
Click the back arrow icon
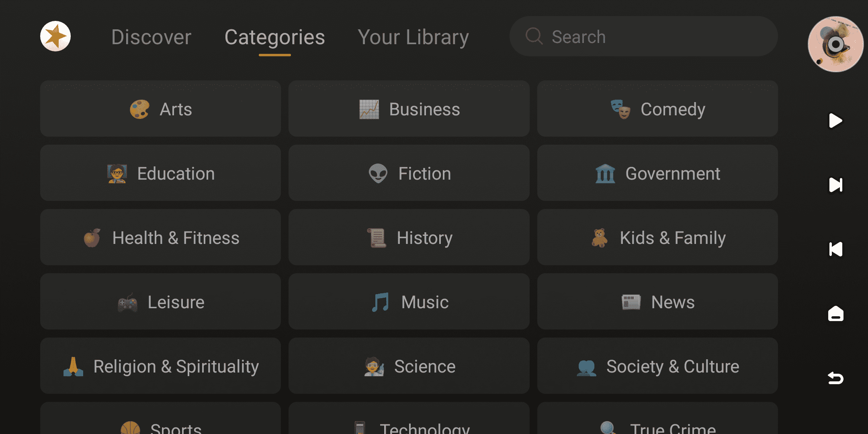click(835, 378)
